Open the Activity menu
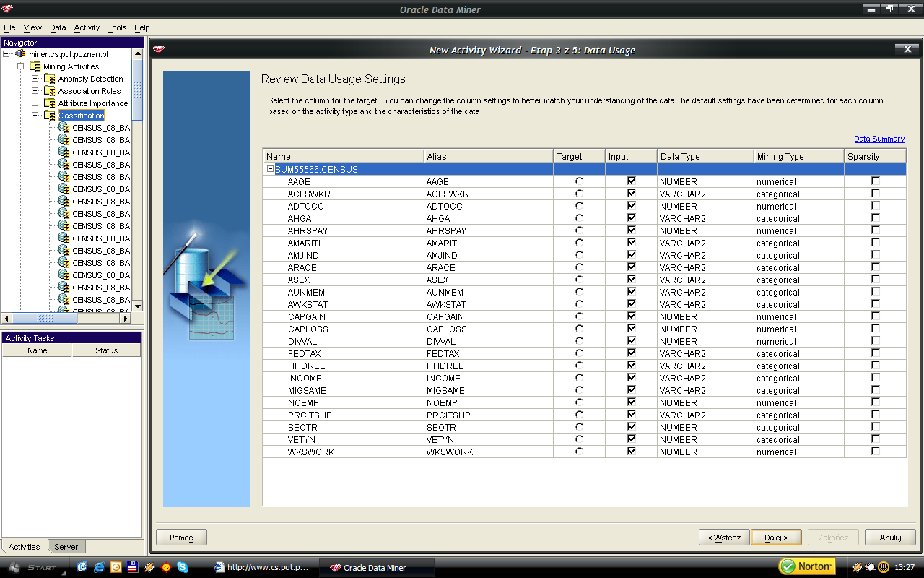 tap(87, 27)
